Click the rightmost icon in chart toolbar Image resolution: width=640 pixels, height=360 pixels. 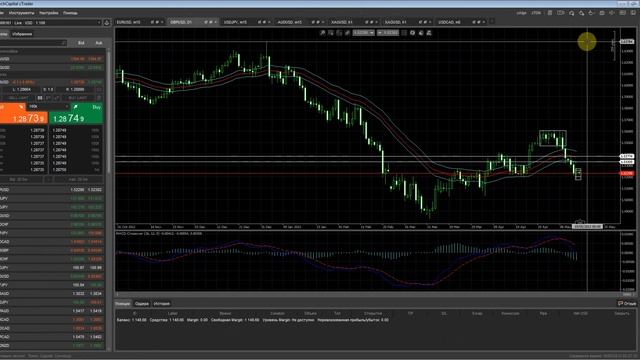[429, 33]
